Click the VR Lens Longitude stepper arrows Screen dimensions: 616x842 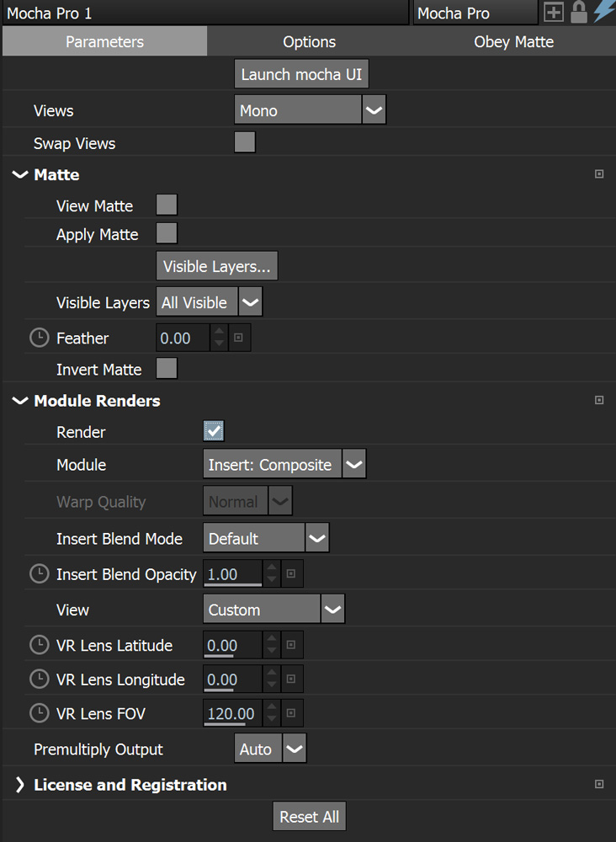[272, 679]
